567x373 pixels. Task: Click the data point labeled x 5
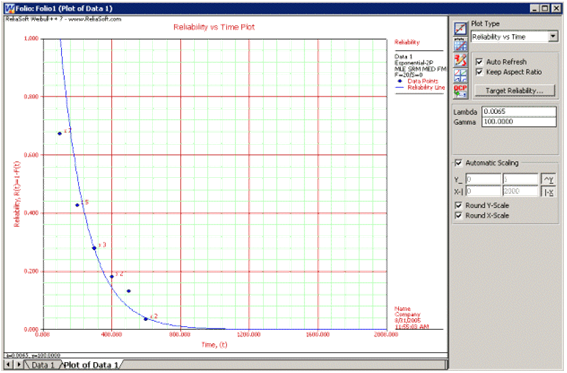click(77, 205)
